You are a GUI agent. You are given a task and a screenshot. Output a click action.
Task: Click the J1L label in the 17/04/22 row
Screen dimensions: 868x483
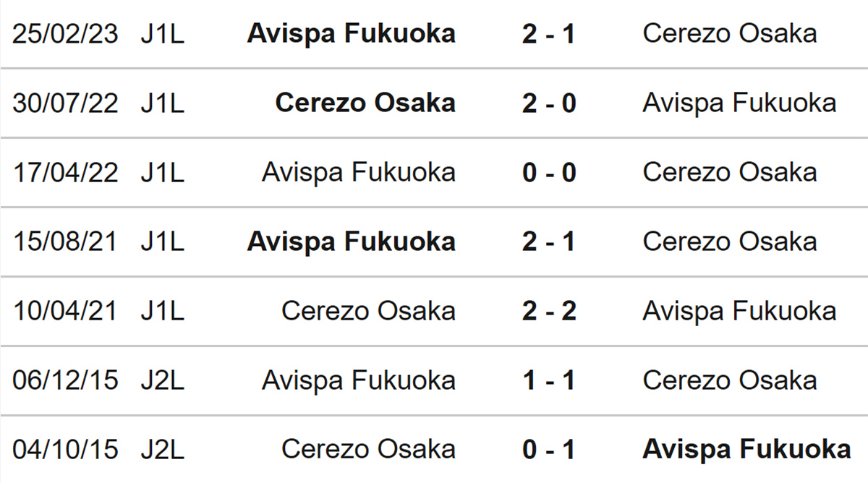[163, 172]
